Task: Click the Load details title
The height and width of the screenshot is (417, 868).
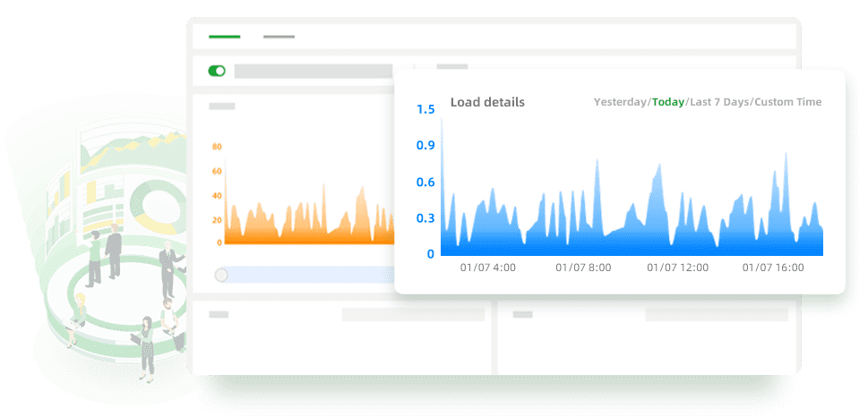Action: (x=487, y=102)
